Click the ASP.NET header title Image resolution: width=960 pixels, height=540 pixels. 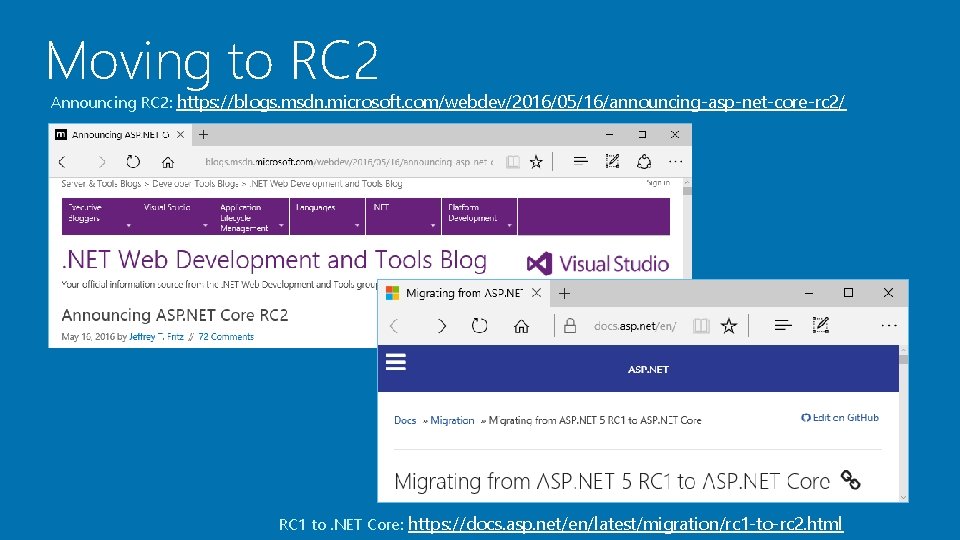tap(648, 370)
